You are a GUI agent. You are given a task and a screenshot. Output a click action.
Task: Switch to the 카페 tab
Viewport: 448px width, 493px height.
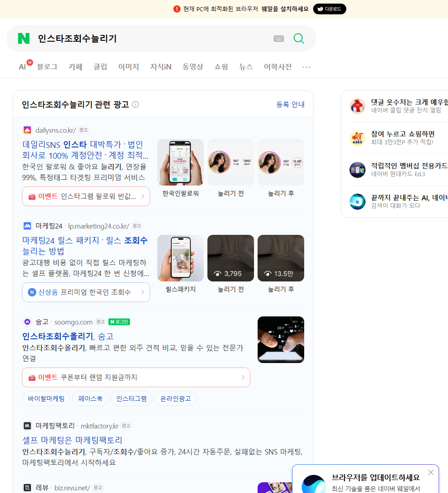pos(75,67)
